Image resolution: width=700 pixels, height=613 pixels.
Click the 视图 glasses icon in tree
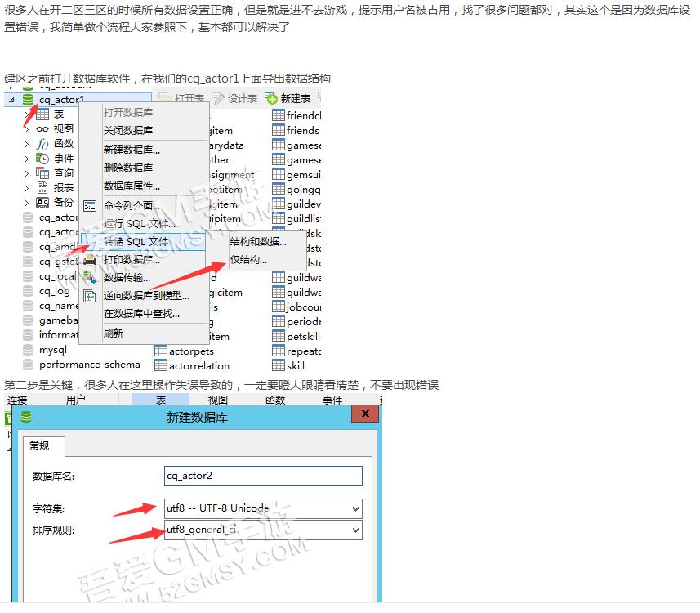(x=42, y=128)
